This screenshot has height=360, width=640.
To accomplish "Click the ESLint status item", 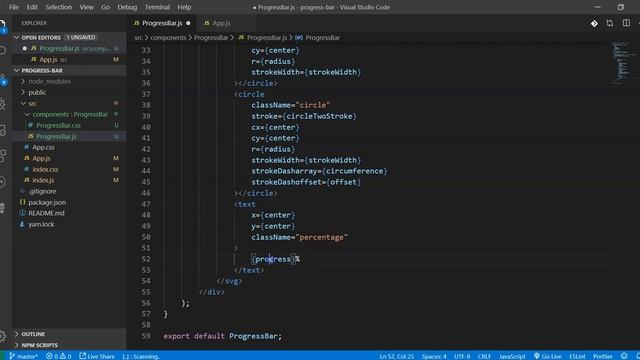I will pyautogui.click(x=577, y=356).
